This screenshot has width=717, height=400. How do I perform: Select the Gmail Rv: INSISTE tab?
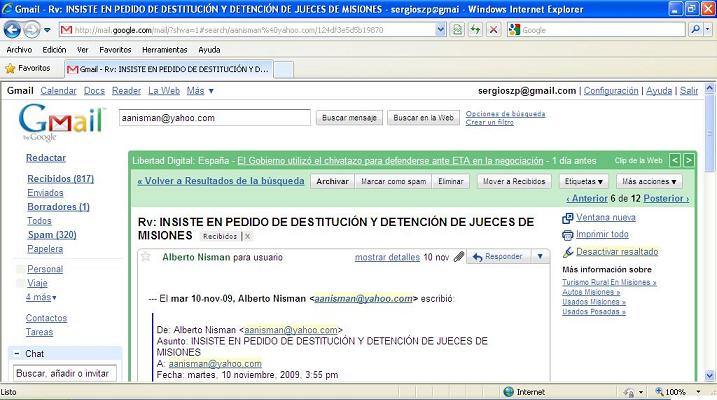(169, 69)
